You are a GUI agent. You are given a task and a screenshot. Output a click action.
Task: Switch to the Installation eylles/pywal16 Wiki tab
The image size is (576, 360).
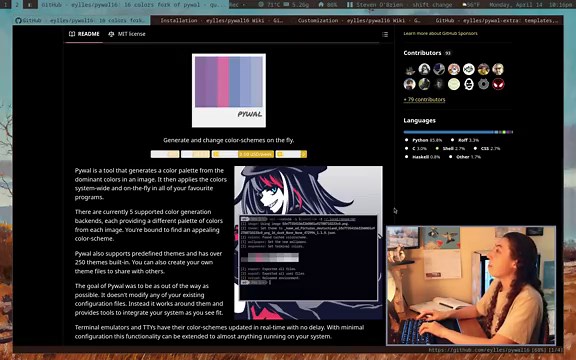222,20
